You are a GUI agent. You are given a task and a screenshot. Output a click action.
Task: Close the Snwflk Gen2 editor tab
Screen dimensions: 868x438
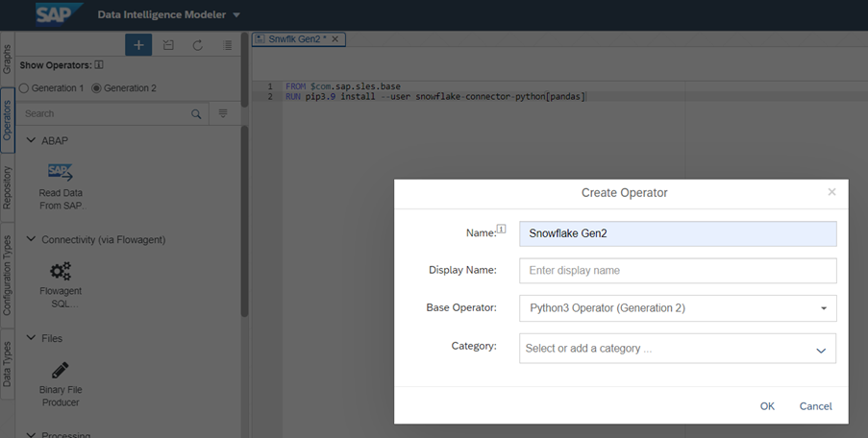pyautogui.click(x=335, y=39)
